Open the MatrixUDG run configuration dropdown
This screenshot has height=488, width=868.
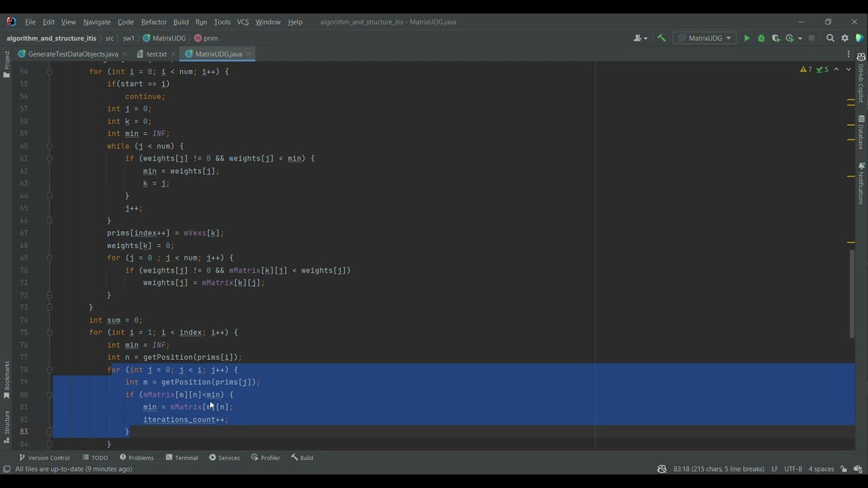coord(705,39)
